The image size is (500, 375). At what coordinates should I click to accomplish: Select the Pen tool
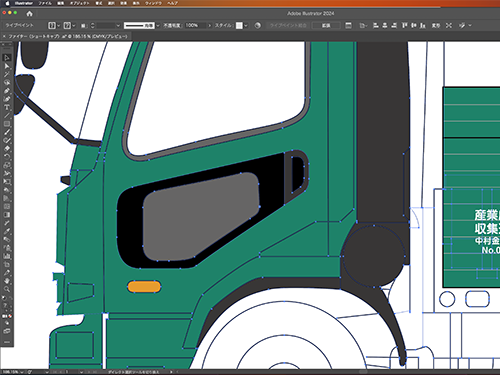[7, 91]
